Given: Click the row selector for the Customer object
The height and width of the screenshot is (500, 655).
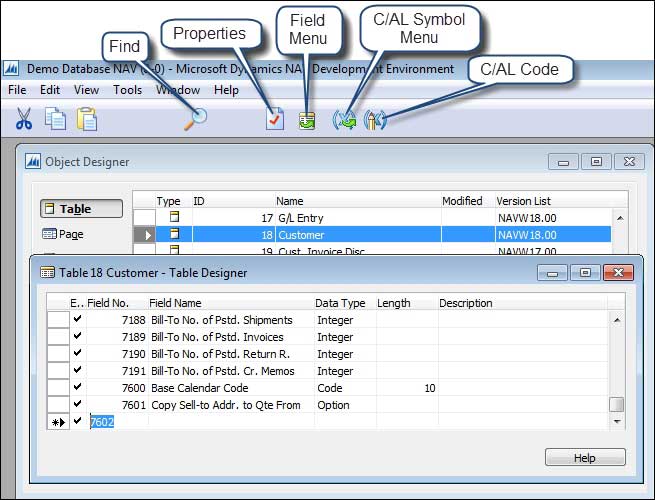Looking at the screenshot, I should (x=145, y=235).
